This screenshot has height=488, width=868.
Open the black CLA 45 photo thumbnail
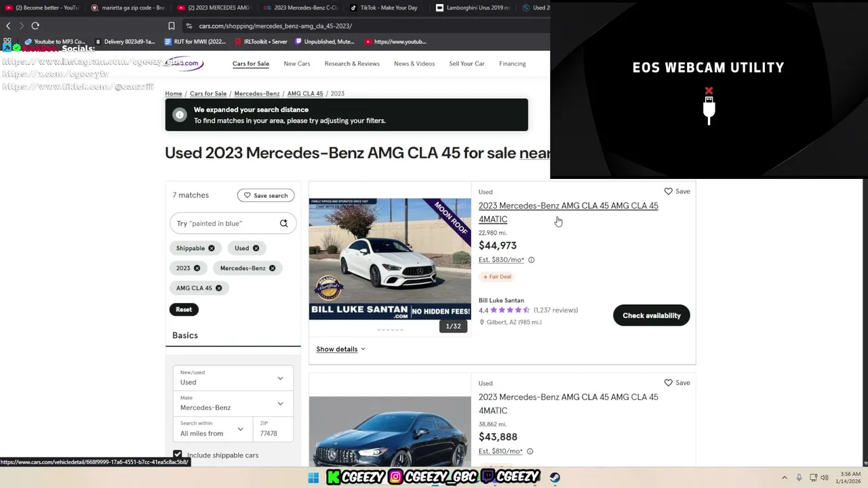pyautogui.click(x=390, y=432)
